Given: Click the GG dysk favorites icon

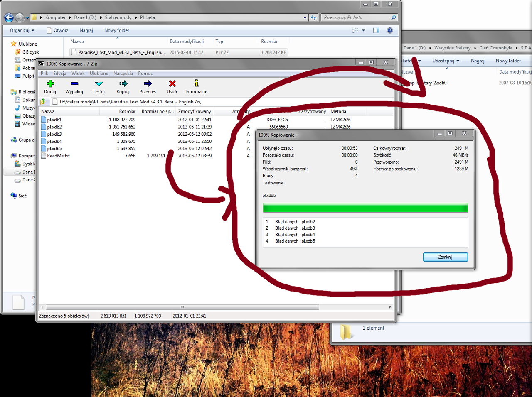Looking at the screenshot, I should click(18, 52).
